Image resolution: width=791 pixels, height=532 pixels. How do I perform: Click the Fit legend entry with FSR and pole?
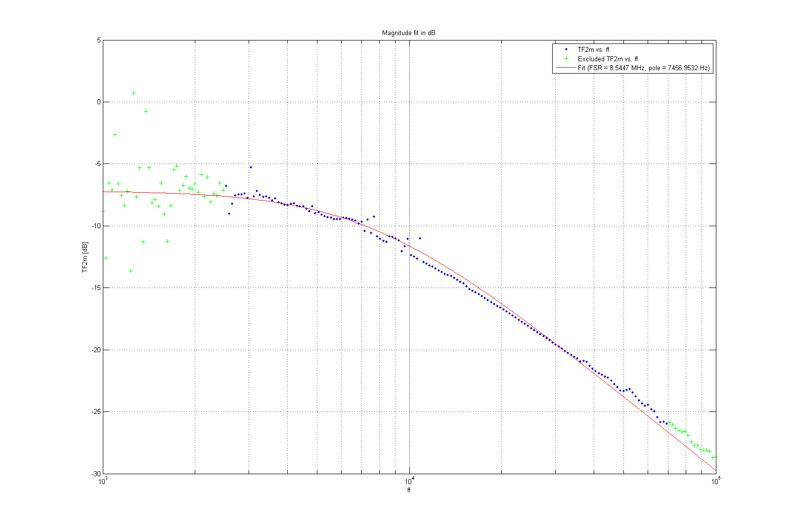644,68
